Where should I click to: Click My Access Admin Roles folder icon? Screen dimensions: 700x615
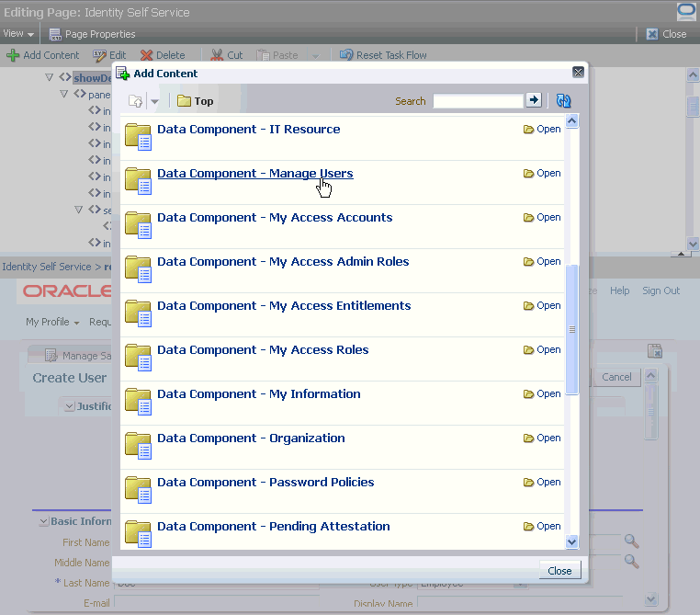click(138, 269)
